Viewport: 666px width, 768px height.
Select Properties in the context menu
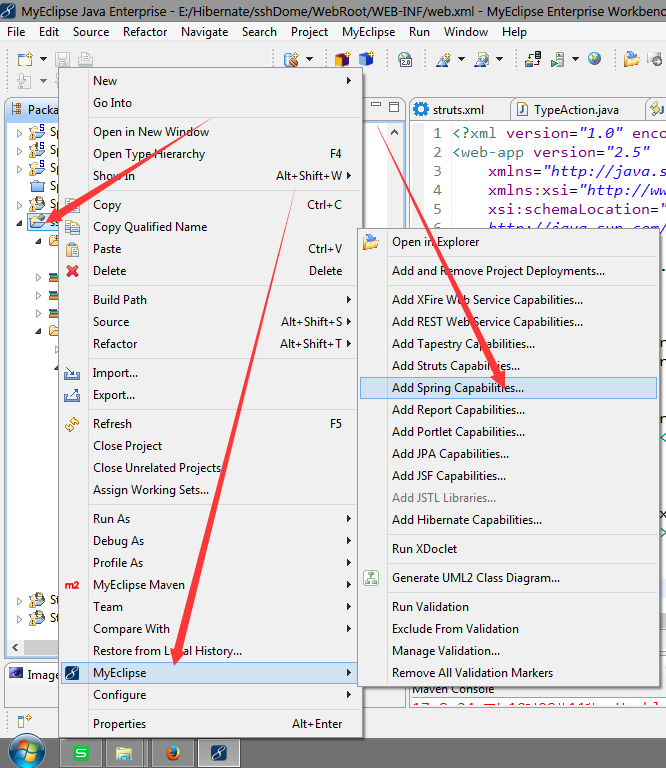(211, 724)
